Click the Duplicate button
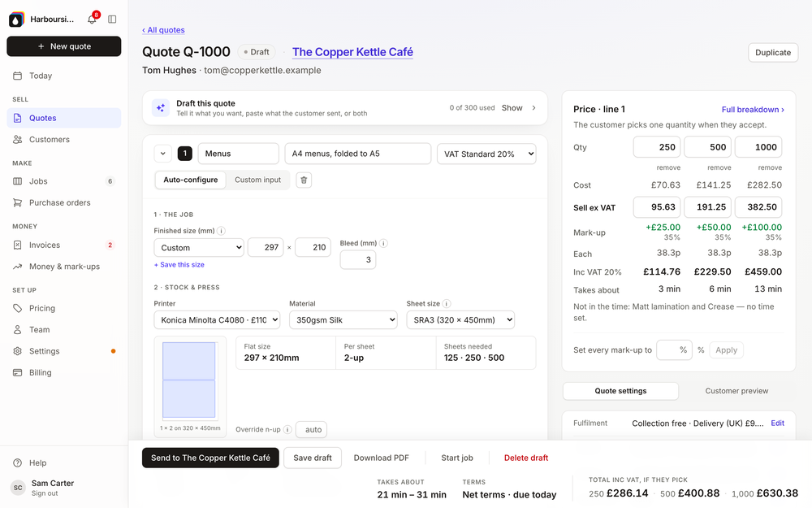This screenshot has width=812, height=508. tap(773, 52)
